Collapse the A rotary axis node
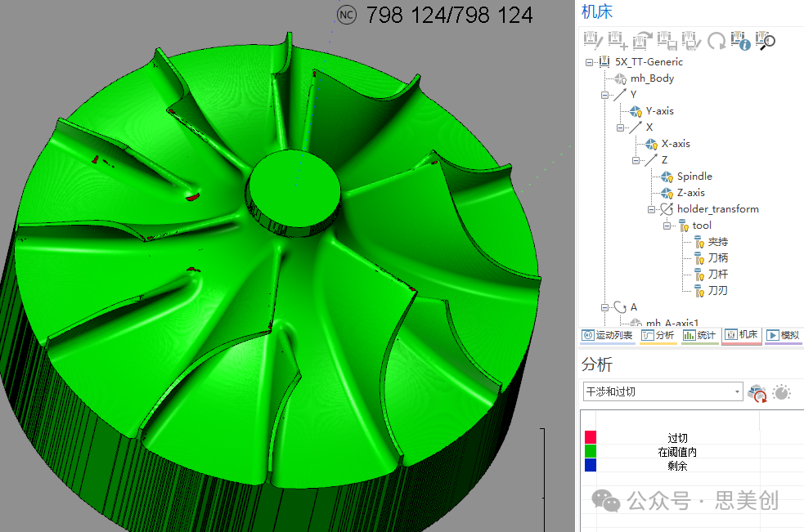 604,307
